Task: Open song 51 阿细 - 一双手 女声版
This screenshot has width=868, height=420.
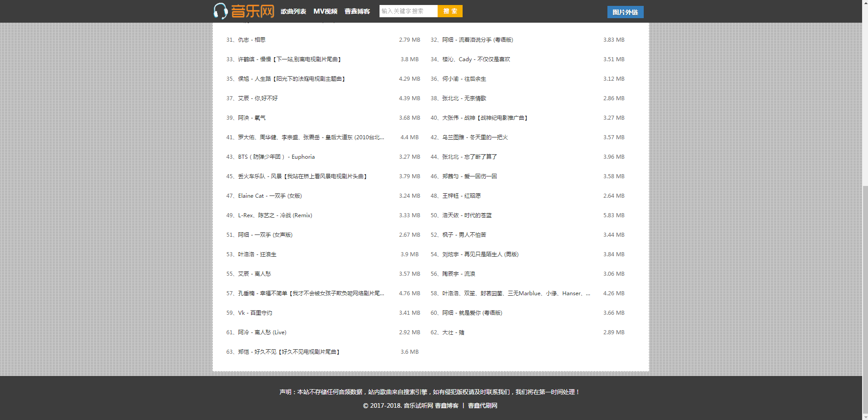Action: tap(265, 235)
